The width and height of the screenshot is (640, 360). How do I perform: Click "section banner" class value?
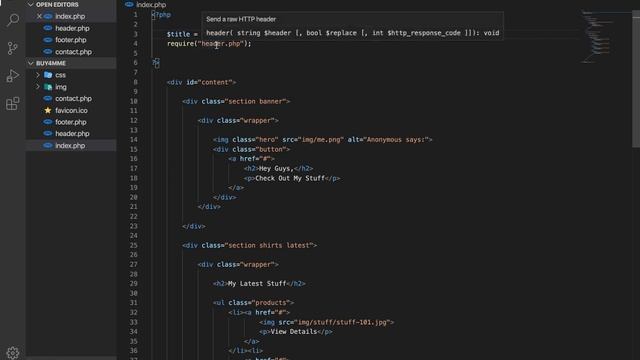tap(256, 102)
